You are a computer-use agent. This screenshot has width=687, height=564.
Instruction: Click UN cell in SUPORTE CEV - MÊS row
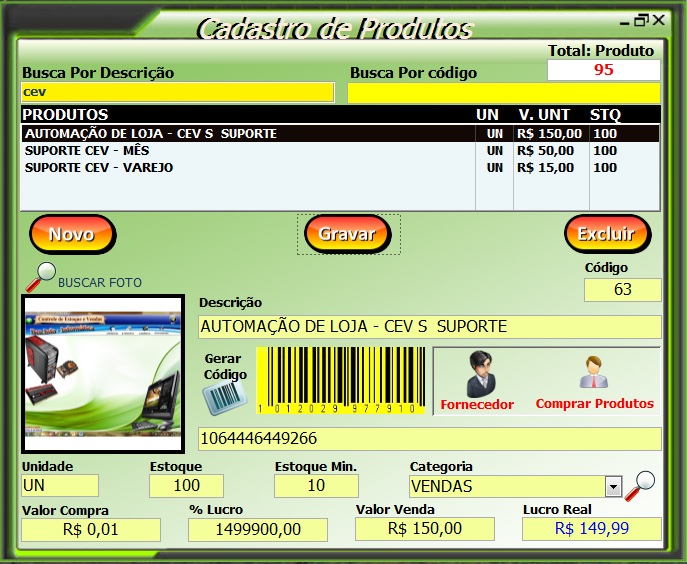click(x=495, y=151)
